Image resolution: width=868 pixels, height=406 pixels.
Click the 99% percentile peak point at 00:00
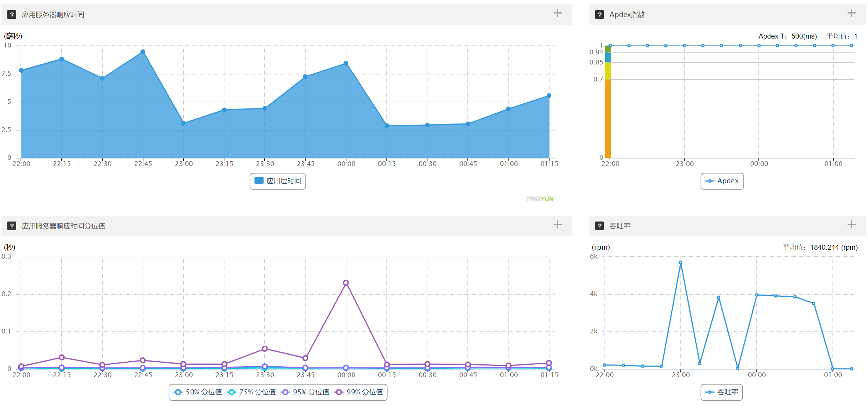(346, 283)
